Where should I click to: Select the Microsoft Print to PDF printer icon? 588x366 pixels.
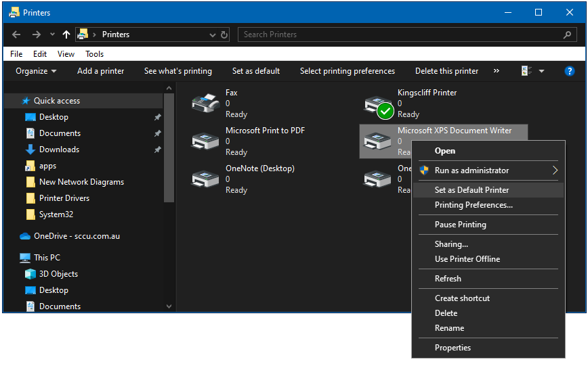[205, 141]
